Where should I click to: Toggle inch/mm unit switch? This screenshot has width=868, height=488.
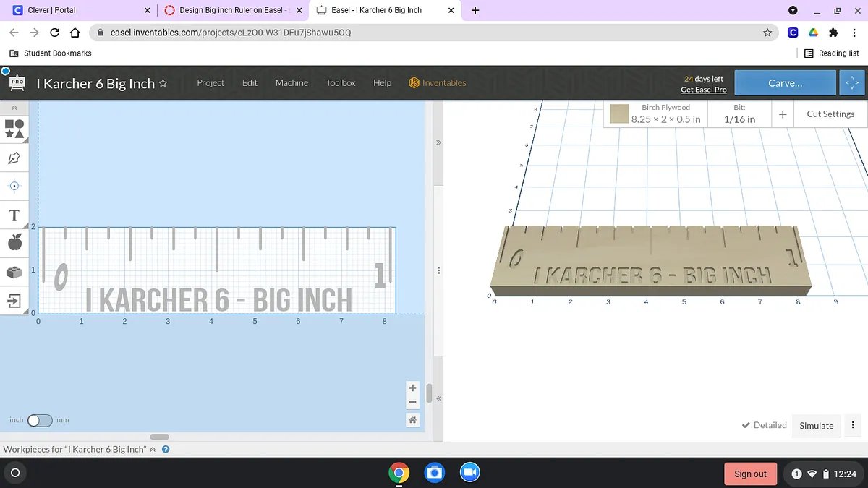[x=40, y=420]
